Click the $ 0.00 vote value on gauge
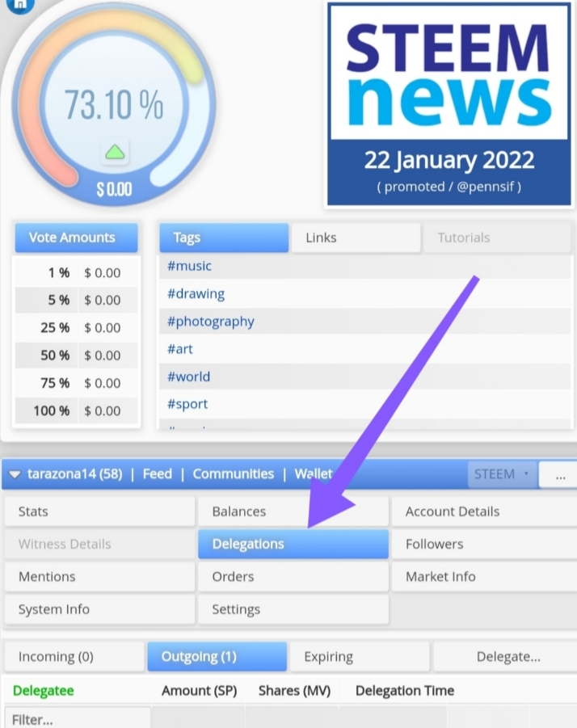 point(114,189)
